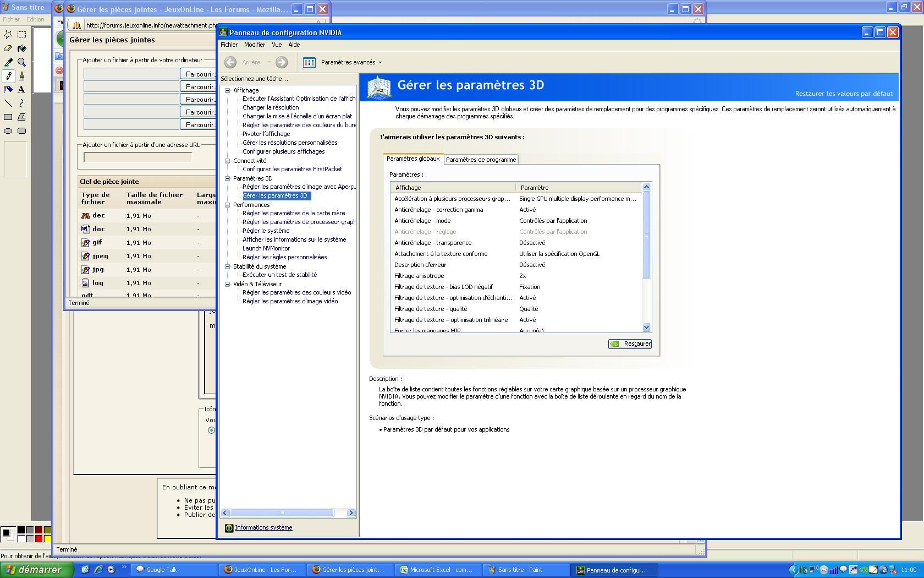The width and height of the screenshot is (924, 578).
Task: Open the wireless signal bars tray icon
Action: point(834,570)
